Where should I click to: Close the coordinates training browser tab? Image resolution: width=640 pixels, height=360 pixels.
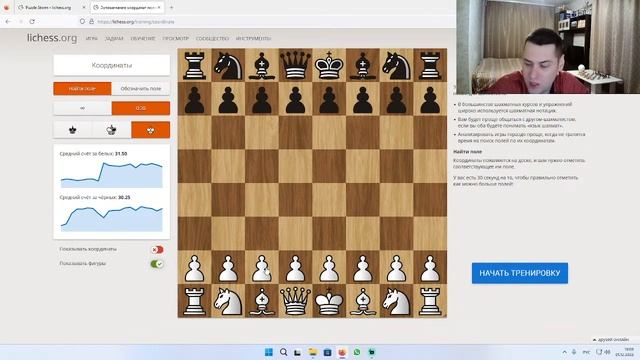159,7
